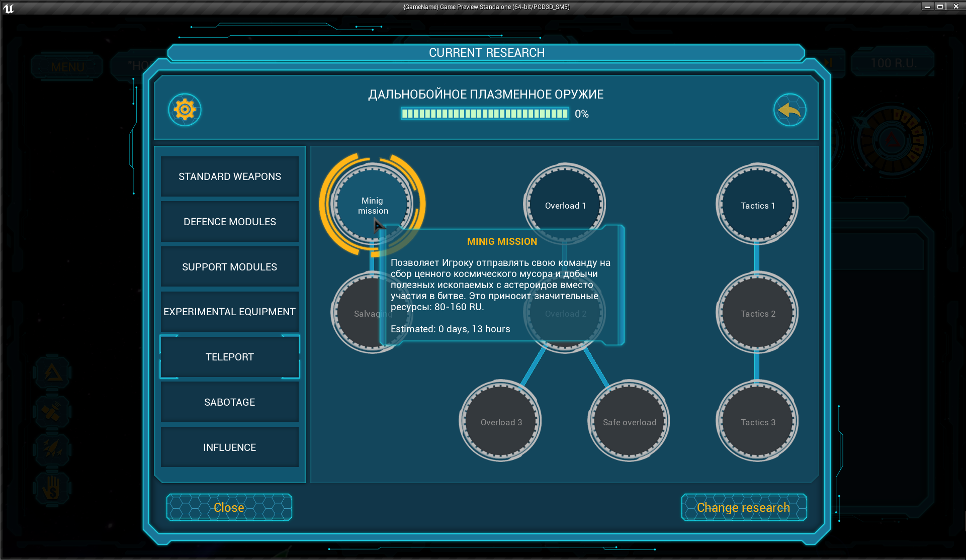This screenshot has height=560, width=966.
Task: Open the Sabotage category
Action: coord(230,402)
